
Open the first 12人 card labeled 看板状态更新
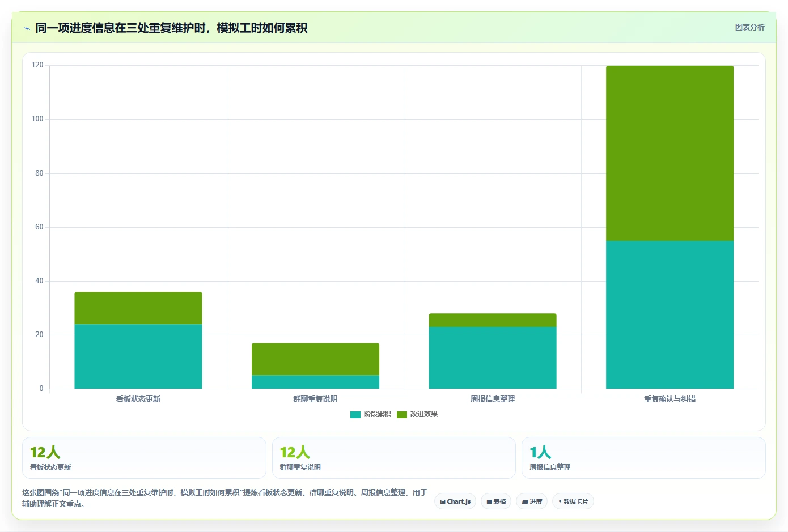point(144,458)
